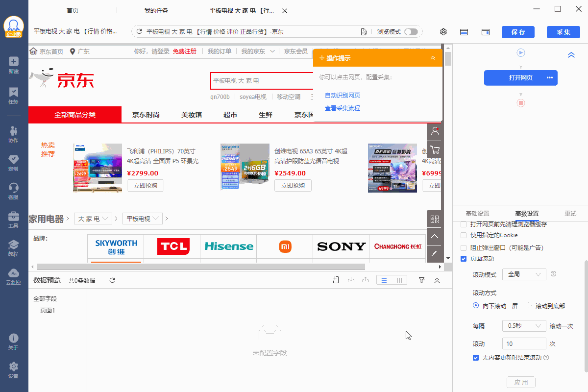Open 设置 in the left sidebar

(x=14, y=370)
